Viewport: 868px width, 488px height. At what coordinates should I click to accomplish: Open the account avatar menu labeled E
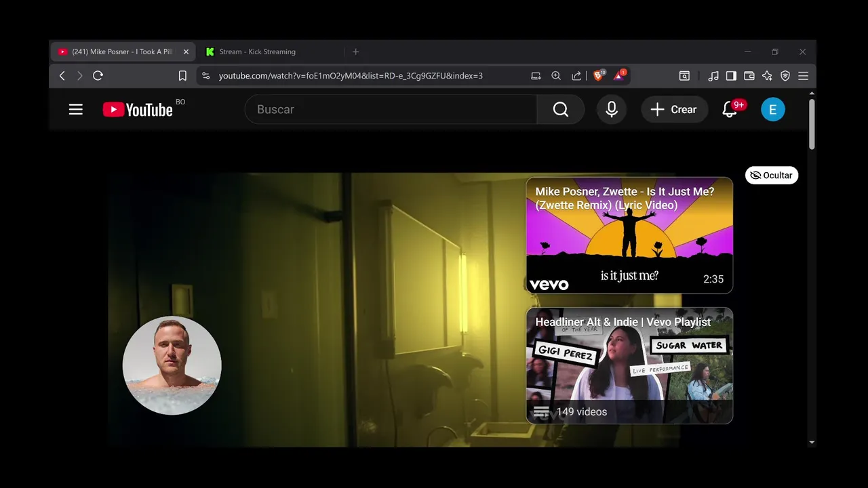773,109
